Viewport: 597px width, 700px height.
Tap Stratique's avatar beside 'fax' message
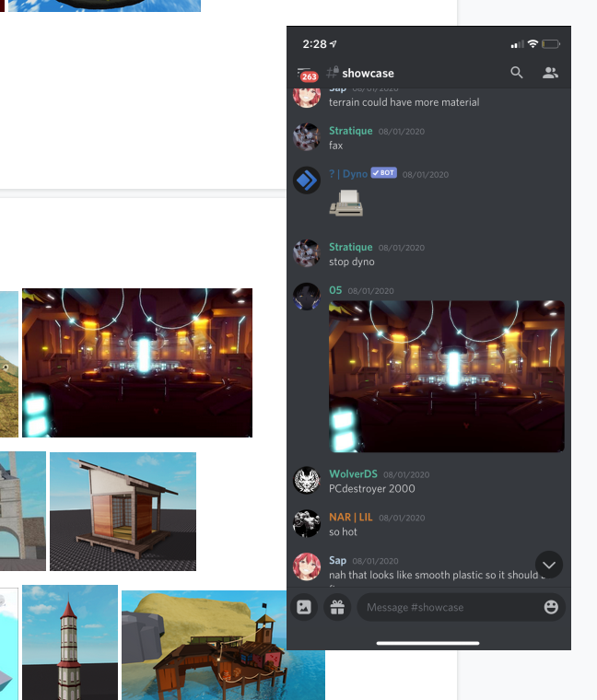[307, 137]
